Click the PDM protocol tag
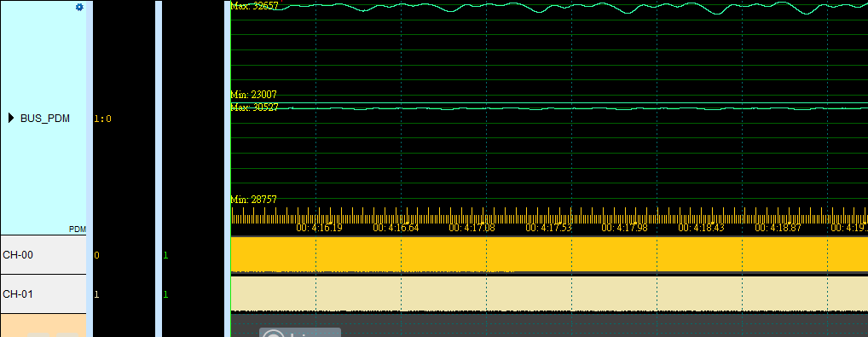The image size is (868, 337). tap(77, 229)
